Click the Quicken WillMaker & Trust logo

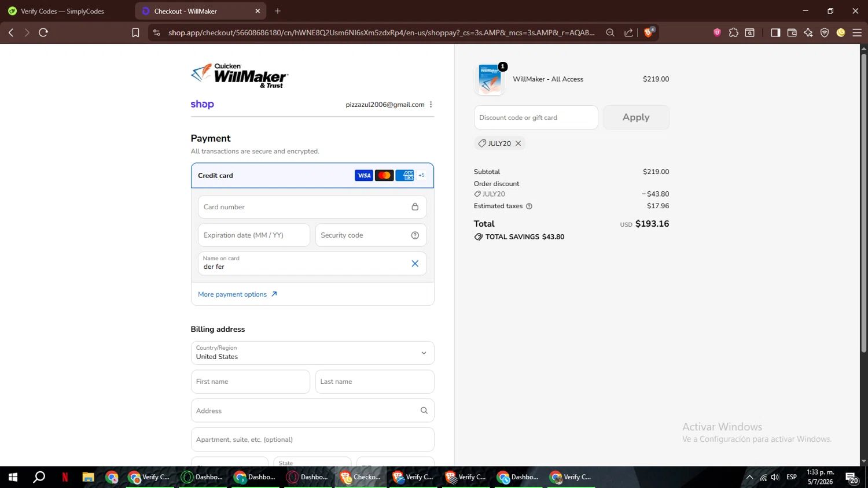(240, 76)
